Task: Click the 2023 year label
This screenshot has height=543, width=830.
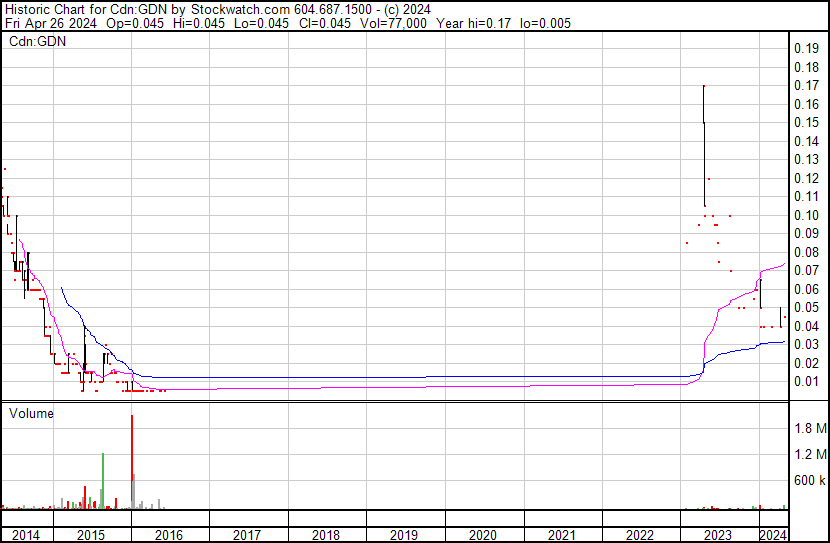Action: point(717,535)
